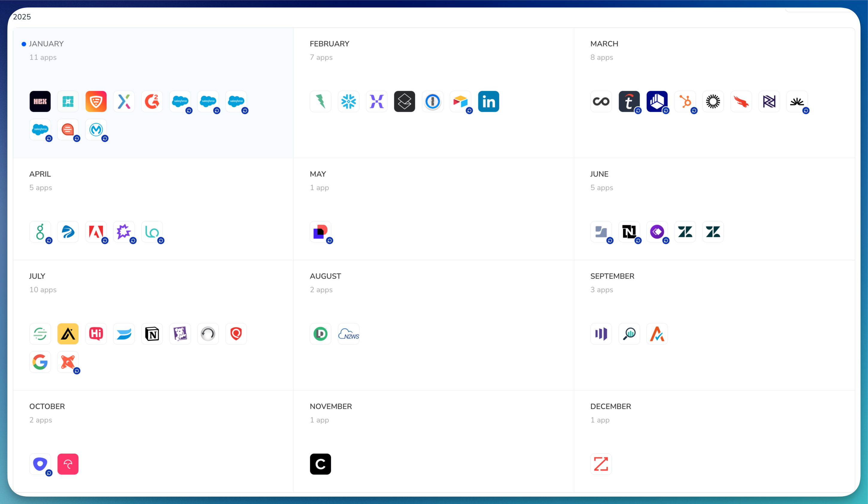
Task: Select the 'co' logo app in March
Action: (x=601, y=101)
